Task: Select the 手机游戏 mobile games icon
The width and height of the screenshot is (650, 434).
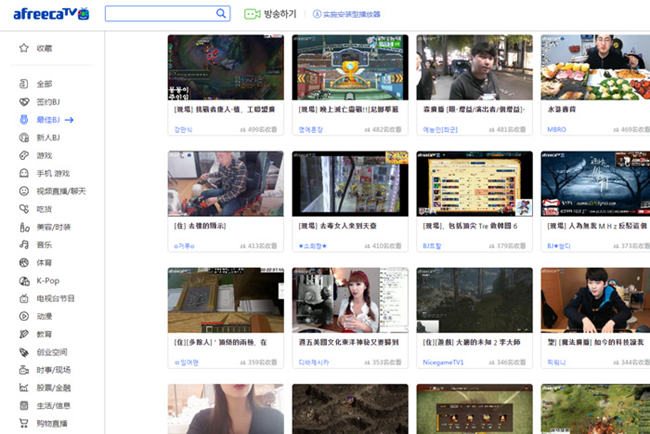Action: [24, 173]
